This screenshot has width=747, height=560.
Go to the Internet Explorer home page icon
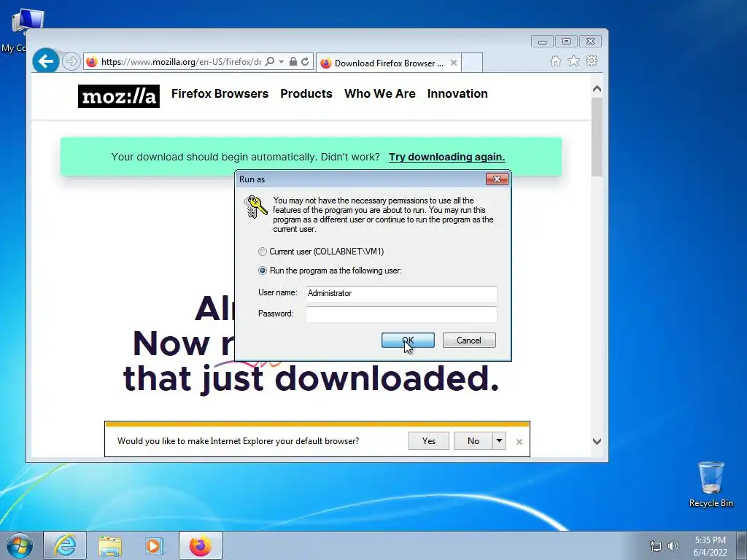click(555, 61)
